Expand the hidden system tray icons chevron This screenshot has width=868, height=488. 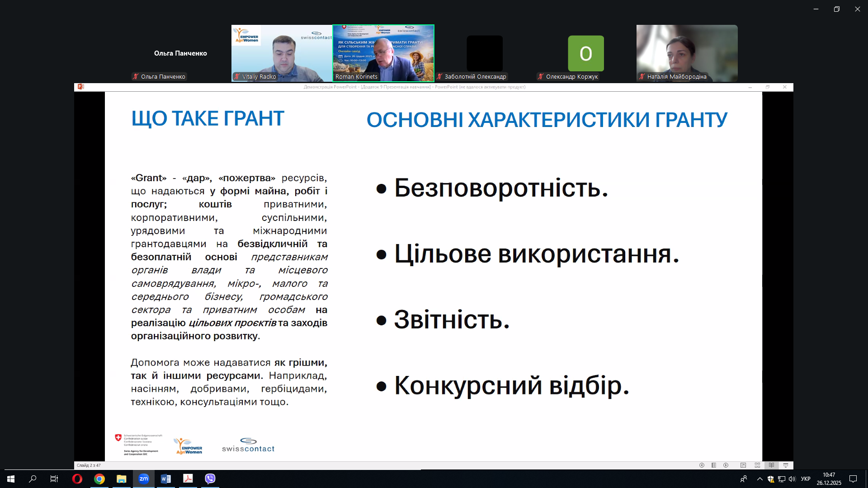759,479
